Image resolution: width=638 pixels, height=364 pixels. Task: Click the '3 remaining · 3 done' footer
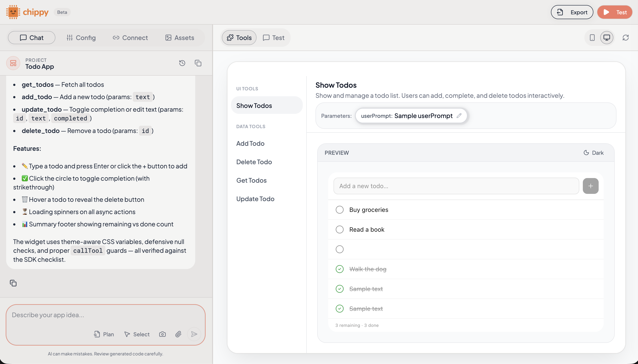click(357, 325)
